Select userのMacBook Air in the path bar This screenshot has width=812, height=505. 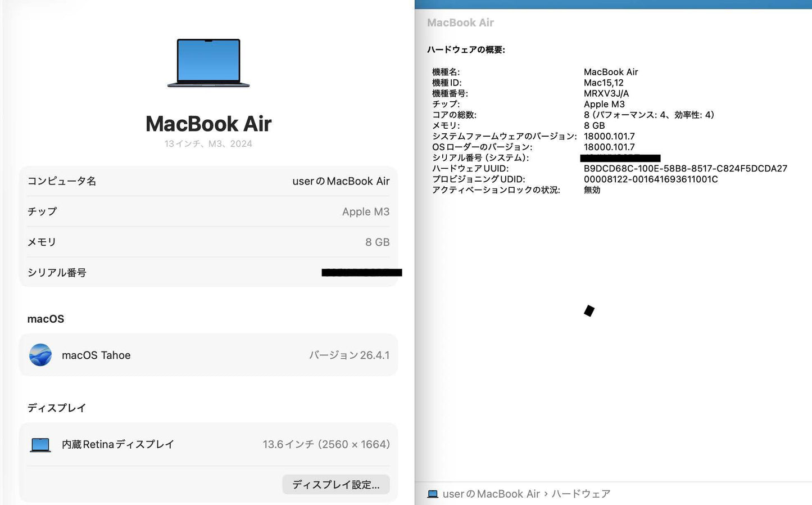click(x=491, y=494)
